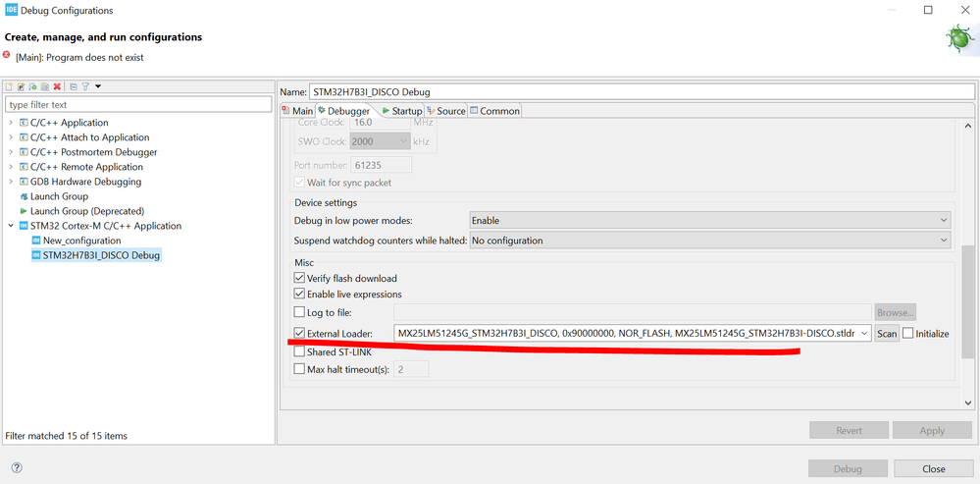Click the Launch Group icon
This screenshot has height=484, width=980.
24,196
